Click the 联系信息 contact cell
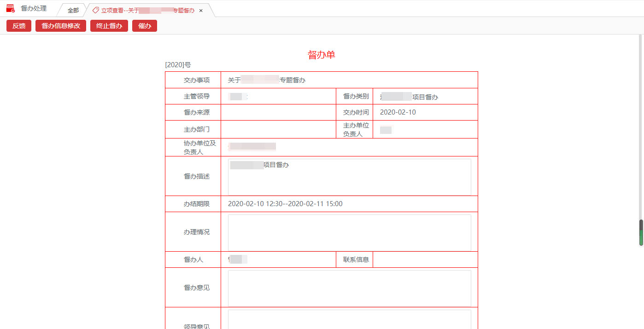Viewport: 644px width, 329px height. [425, 259]
